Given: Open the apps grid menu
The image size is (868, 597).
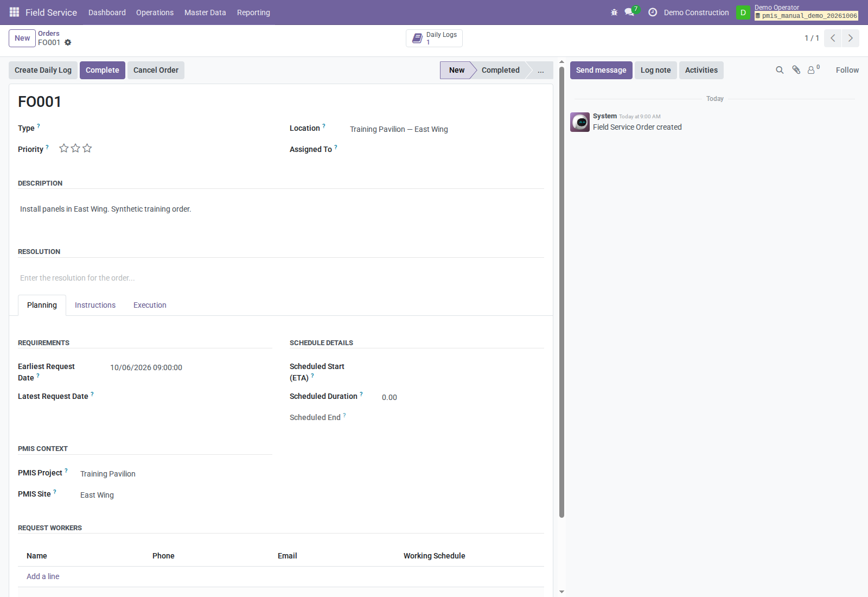Looking at the screenshot, I should click(14, 12).
